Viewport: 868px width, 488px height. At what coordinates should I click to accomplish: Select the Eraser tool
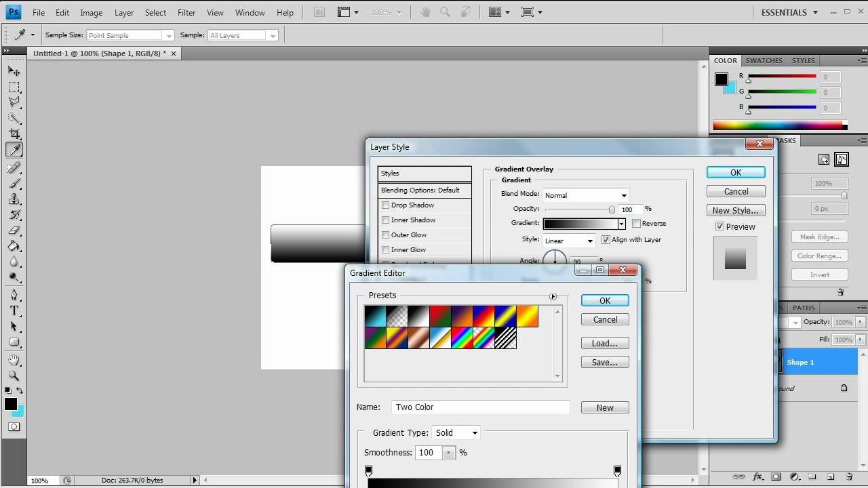click(14, 230)
